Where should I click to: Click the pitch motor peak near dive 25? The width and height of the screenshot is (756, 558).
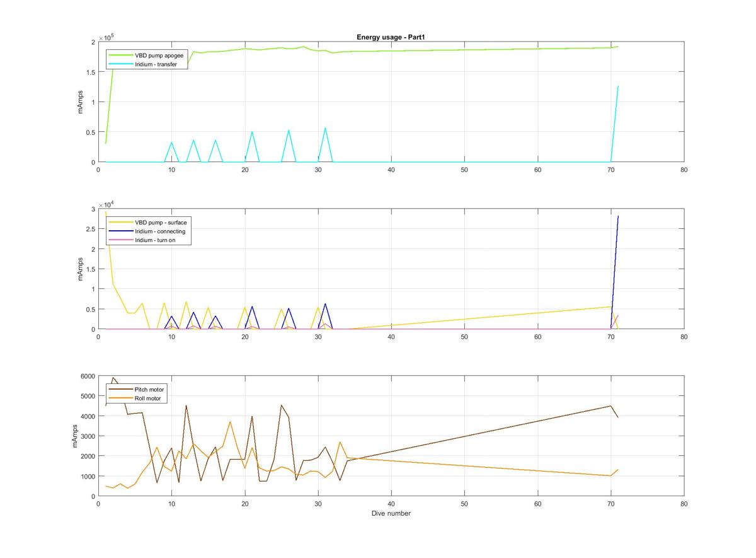coord(281,405)
